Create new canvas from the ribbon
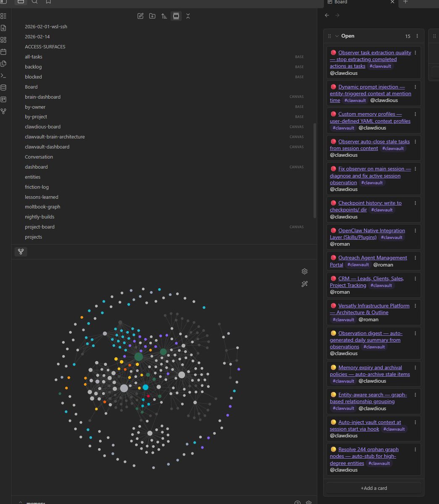The height and width of the screenshot is (504, 439). click(3, 40)
